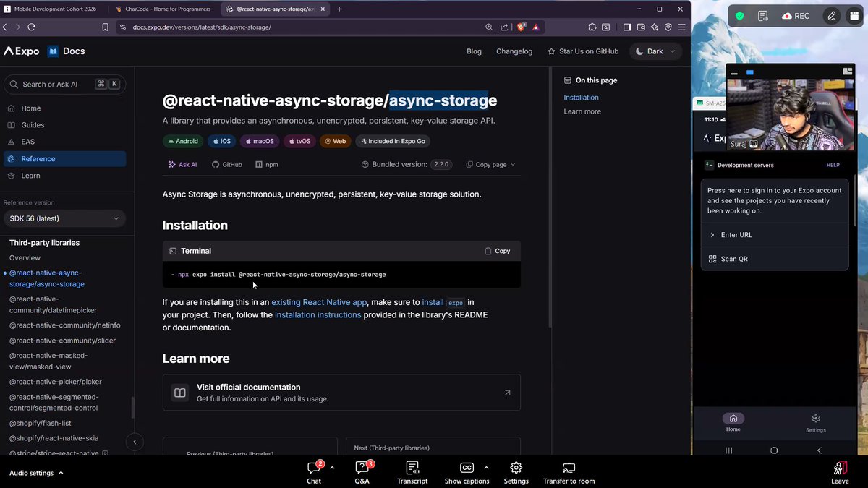This screenshot has width=868, height=488.
Task: Open Overview under Third-party libraries
Action: 25,257
